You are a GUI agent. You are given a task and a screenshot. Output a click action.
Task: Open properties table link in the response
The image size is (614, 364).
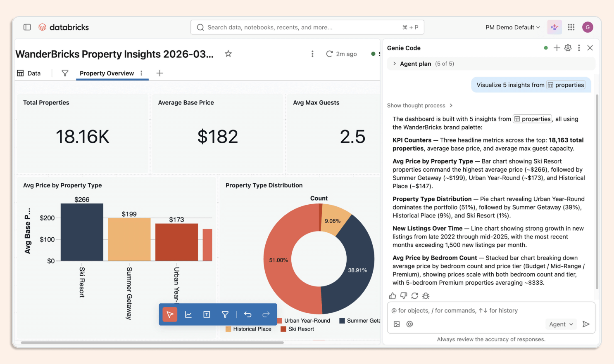point(532,119)
